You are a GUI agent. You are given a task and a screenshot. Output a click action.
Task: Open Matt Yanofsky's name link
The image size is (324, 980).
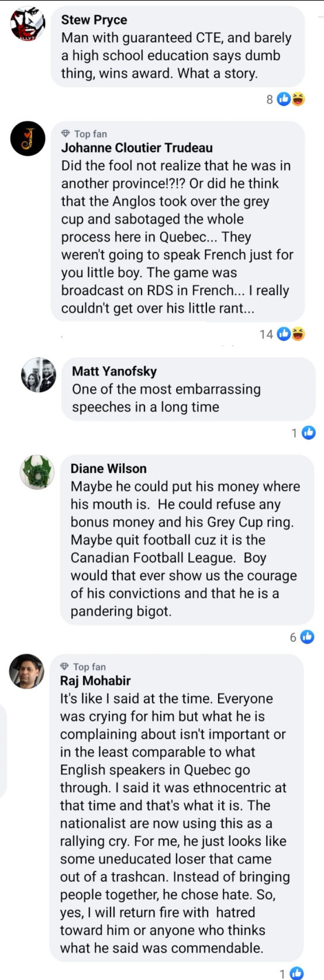[115, 371]
